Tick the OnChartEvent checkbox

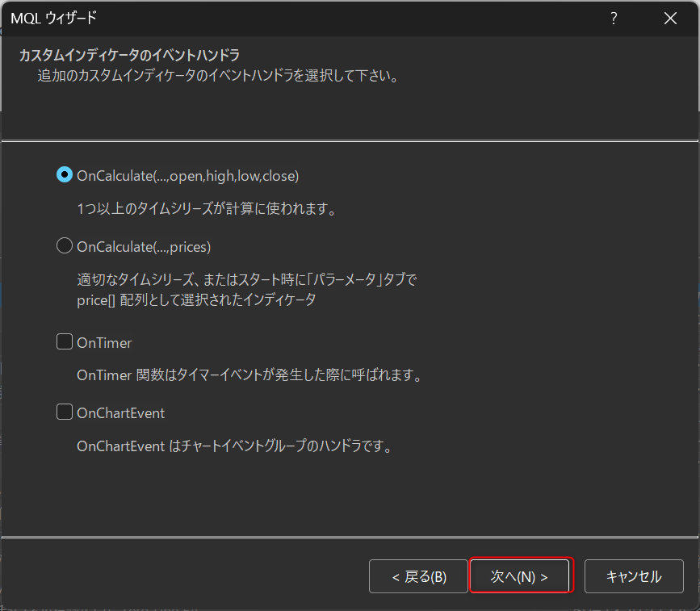(x=65, y=412)
